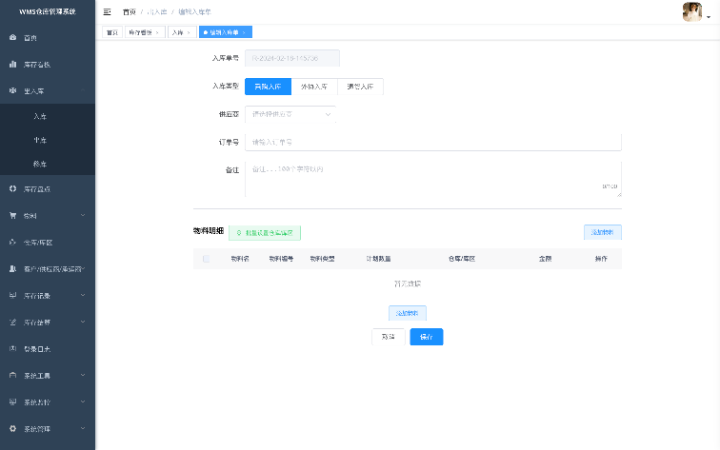Click the 客户/供应商 people icon

[x=13, y=269]
